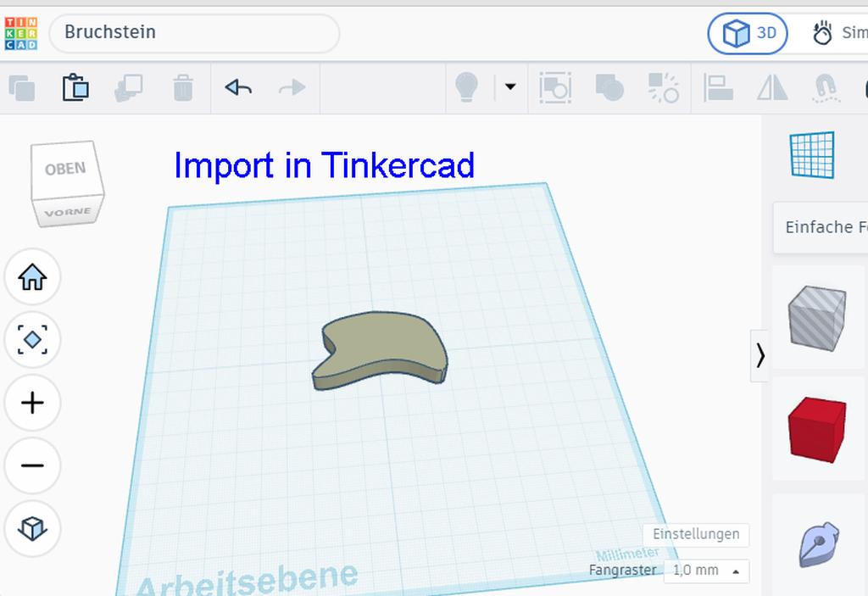Open the Tinkercad logo home link
The width and height of the screenshot is (868, 596).
click(21, 33)
